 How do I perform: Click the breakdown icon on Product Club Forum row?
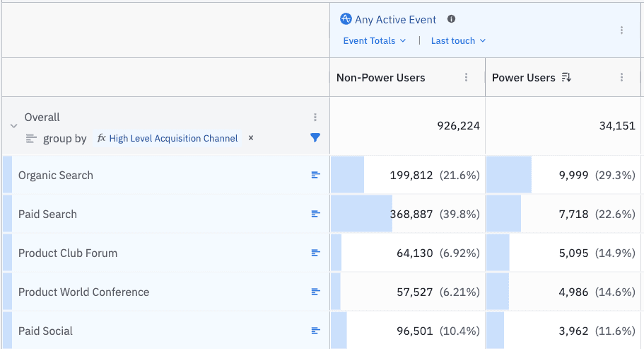pyautogui.click(x=315, y=253)
